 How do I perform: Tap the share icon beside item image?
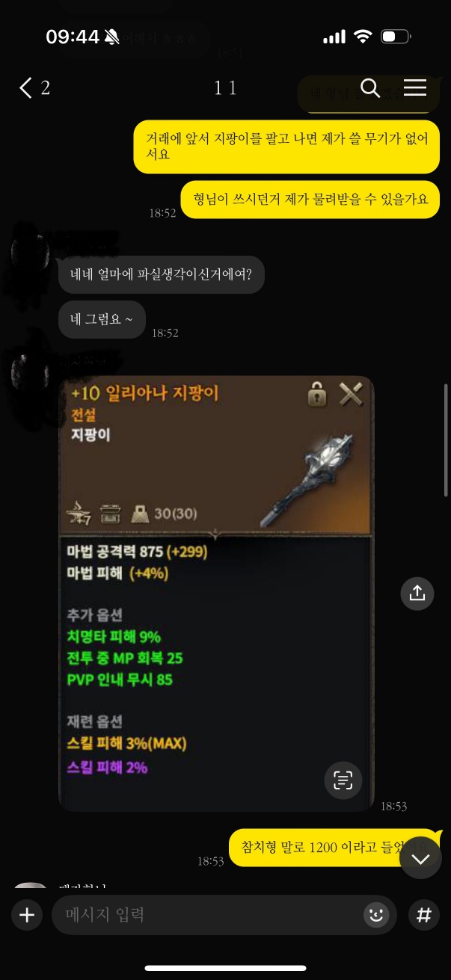click(417, 593)
